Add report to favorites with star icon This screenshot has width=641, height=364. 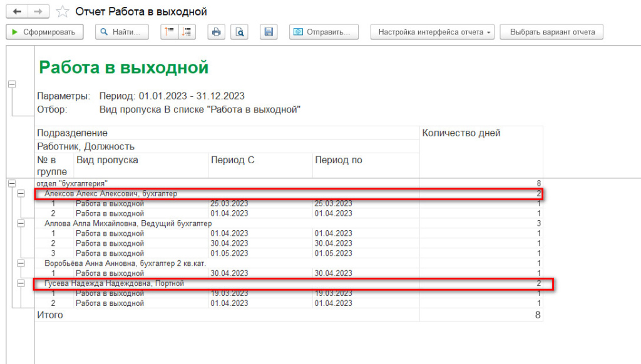click(63, 12)
